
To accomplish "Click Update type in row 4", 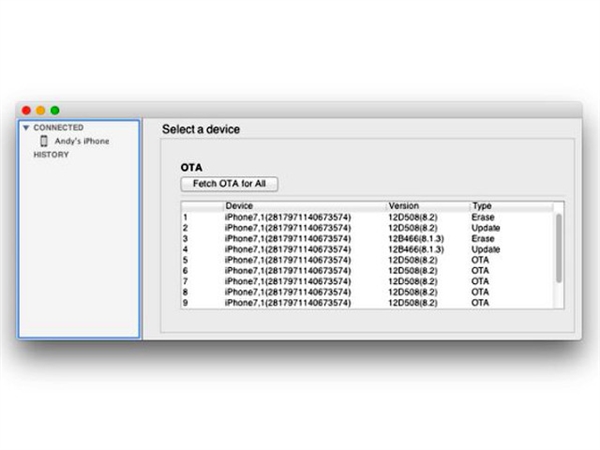I will pyautogui.click(x=486, y=249).
